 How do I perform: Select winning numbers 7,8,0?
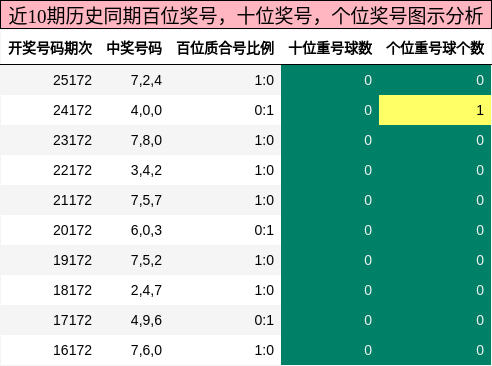click(x=146, y=141)
